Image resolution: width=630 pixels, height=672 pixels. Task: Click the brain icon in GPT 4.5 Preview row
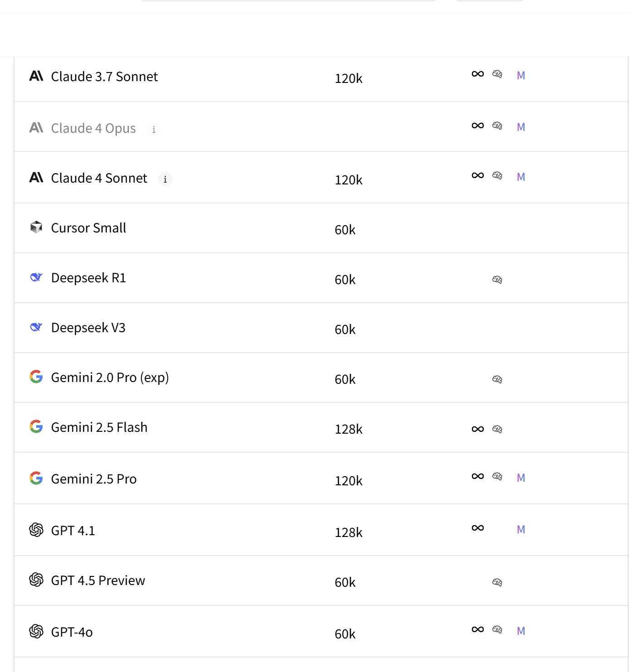click(497, 582)
